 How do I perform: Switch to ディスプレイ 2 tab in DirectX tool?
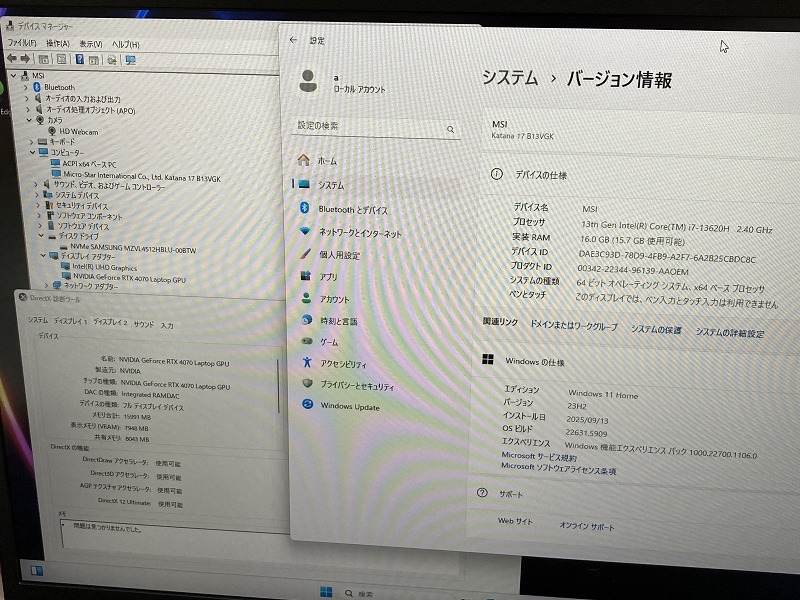click(110, 322)
